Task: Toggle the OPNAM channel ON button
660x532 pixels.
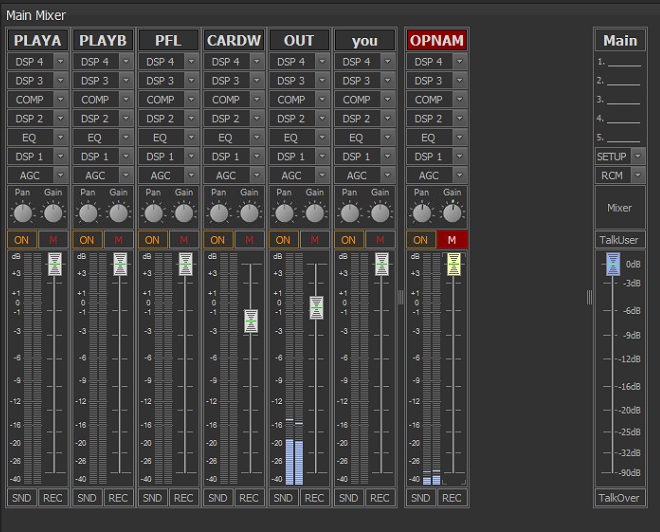Action: (x=421, y=240)
